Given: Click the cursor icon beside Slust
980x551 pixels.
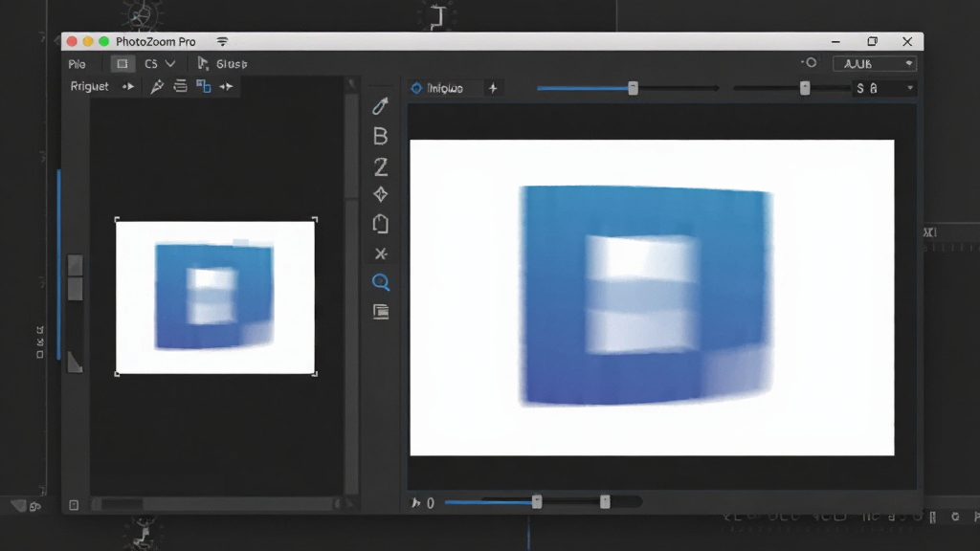Looking at the screenshot, I should coord(203,63).
